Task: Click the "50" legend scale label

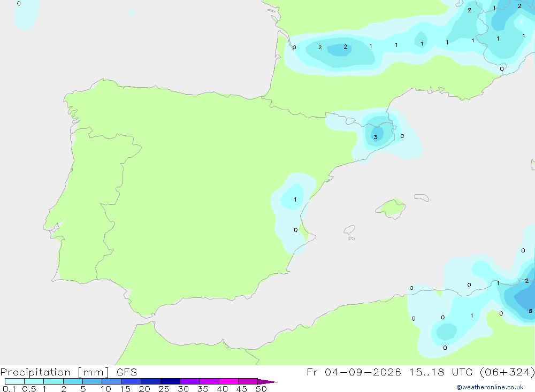Action: tap(261, 389)
